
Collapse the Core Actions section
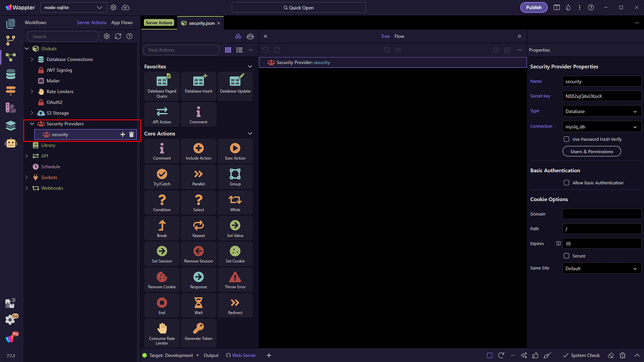click(x=250, y=134)
